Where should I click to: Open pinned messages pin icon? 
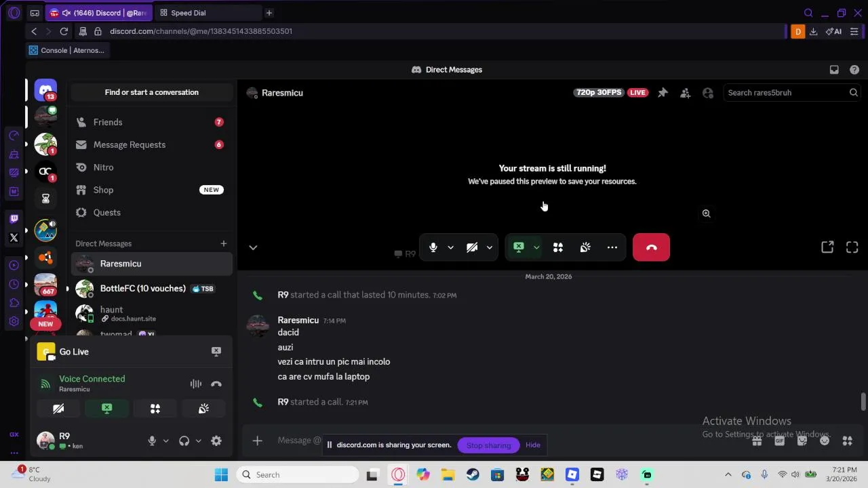pyautogui.click(x=663, y=93)
